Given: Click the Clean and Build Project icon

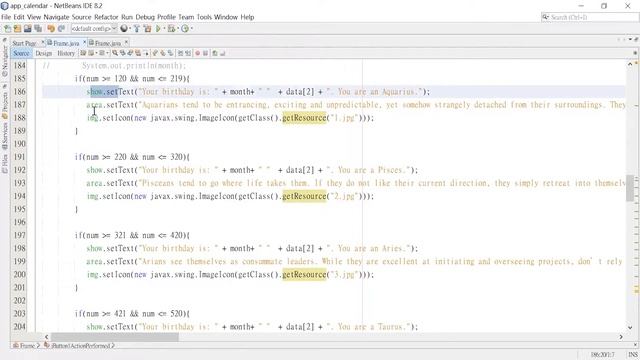Looking at the screenshot, I should [147, 29].
